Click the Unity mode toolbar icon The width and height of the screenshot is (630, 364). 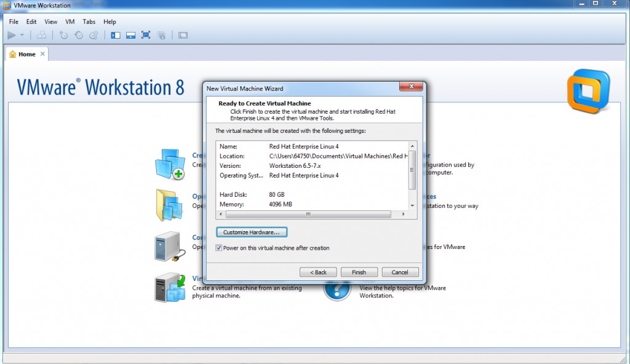162,36
